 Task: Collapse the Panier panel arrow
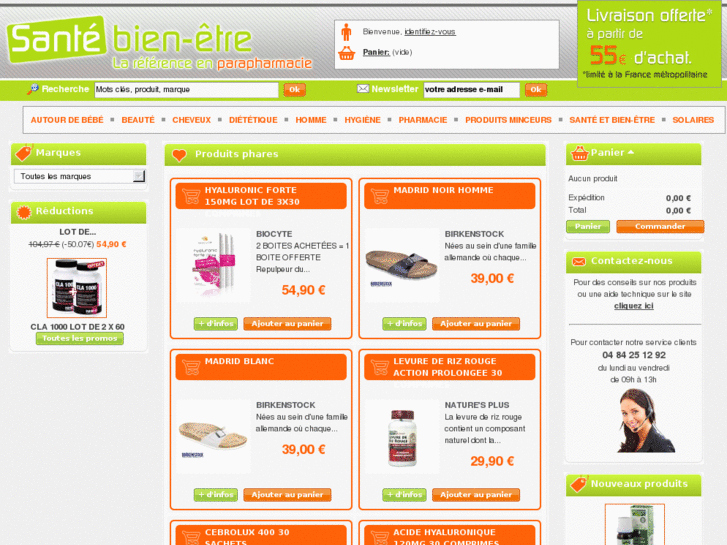tap(631, 152)
